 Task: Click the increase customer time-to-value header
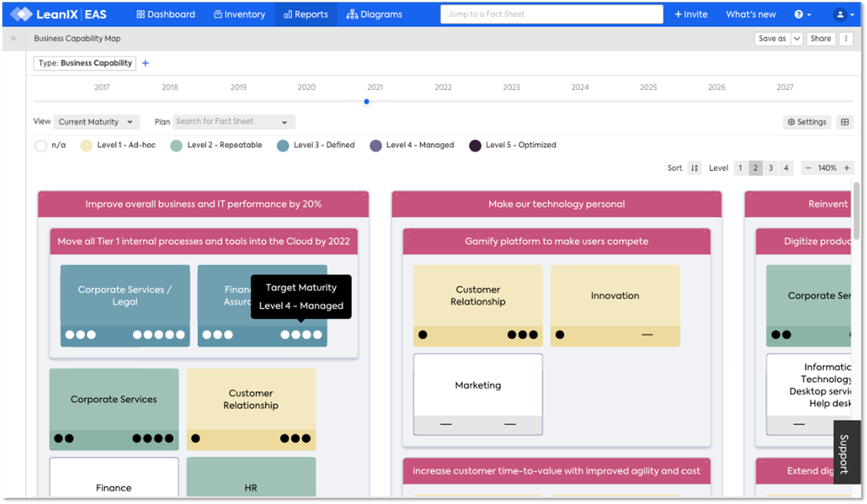tap(557, 471)
